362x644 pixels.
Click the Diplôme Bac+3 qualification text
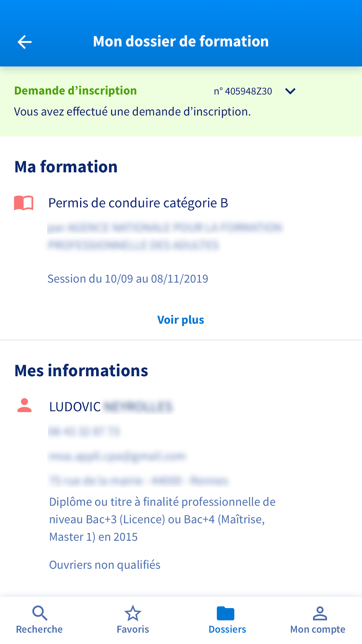162,519
